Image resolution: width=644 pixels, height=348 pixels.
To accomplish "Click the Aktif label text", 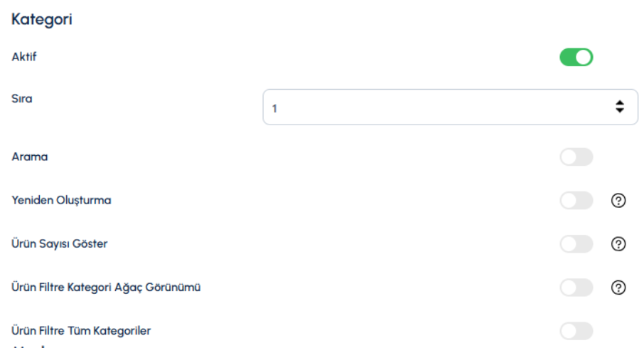I will (24, 57).
